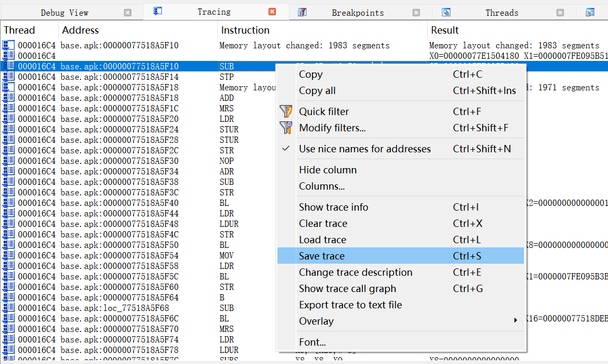Choose Copy all from the menu

point(400,91)
